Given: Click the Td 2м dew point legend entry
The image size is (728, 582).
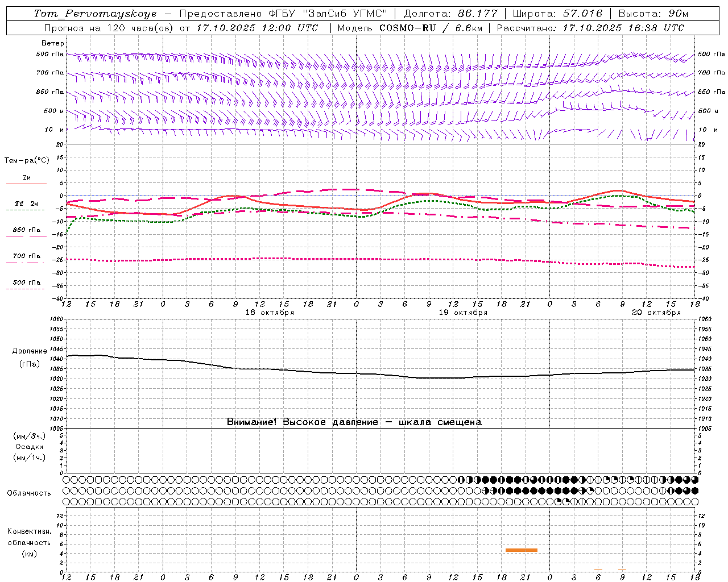Looking at the screenshot, I should [26, 203].
